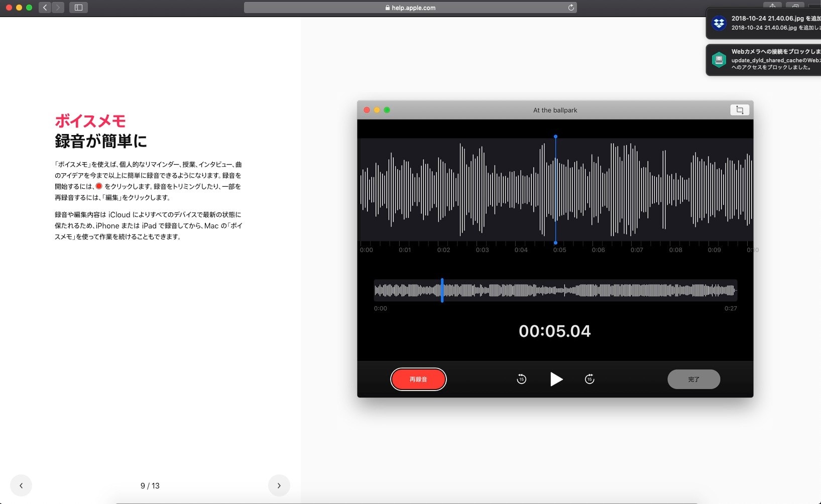Toggle the Safari sidebar button
Image resolution: width=821 pixels, height=504 pixels.
78,8
